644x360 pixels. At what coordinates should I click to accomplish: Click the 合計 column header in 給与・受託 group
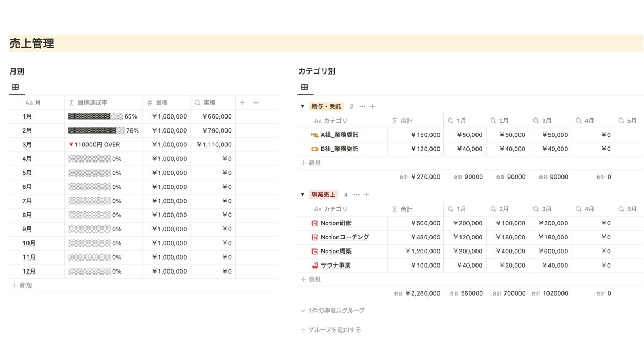click(415, 121)
